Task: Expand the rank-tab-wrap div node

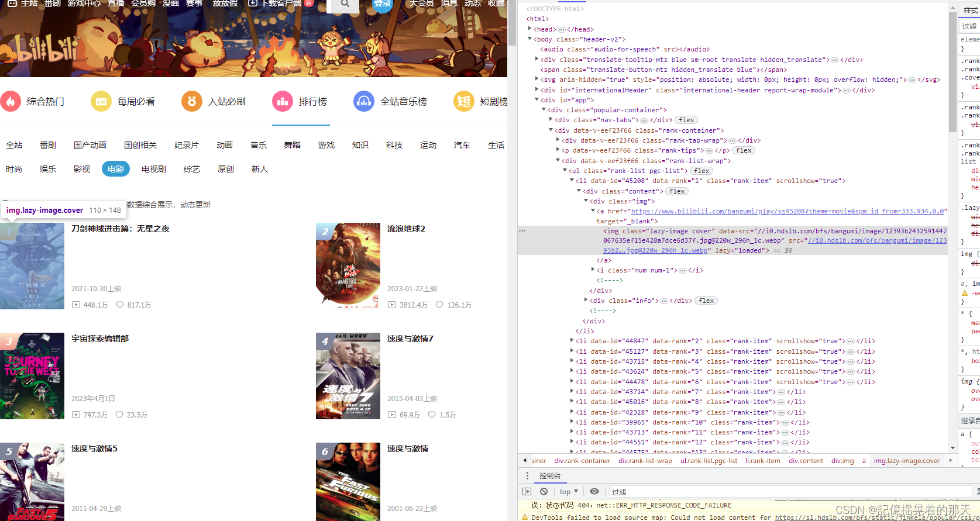Action: (558, 140)
